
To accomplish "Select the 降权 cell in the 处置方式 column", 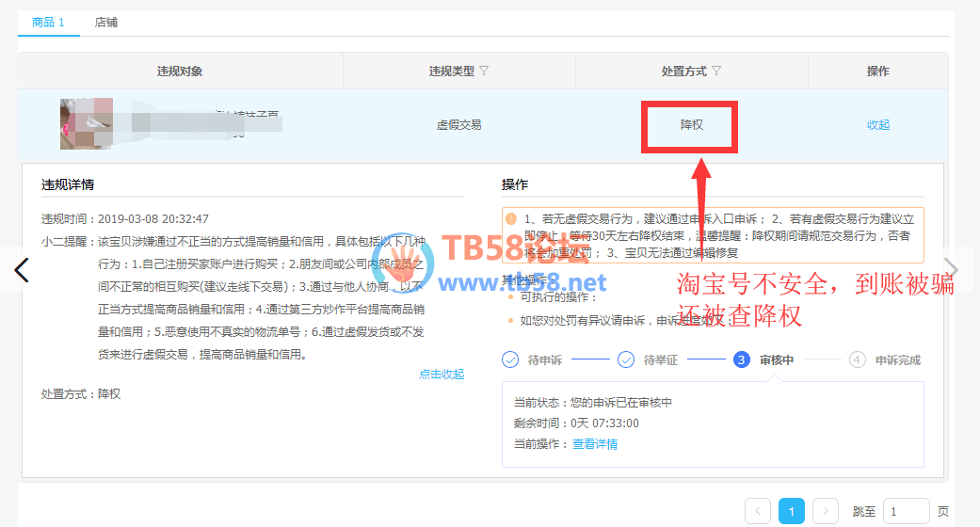I will [691, 124].
